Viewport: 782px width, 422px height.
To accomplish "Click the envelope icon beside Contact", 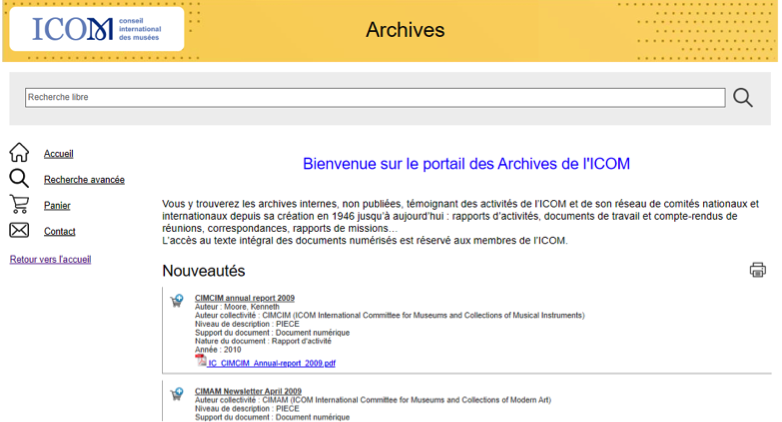I will point(19,230).
